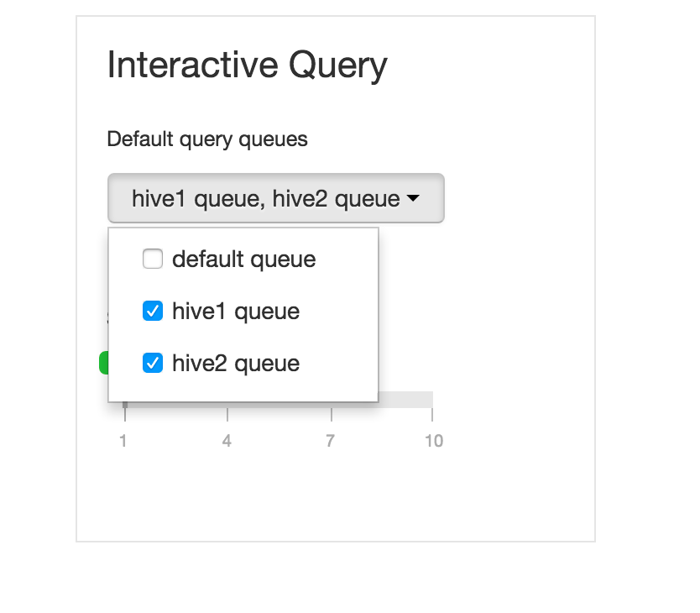Click the slider label 1

click(x=123, y=441)
